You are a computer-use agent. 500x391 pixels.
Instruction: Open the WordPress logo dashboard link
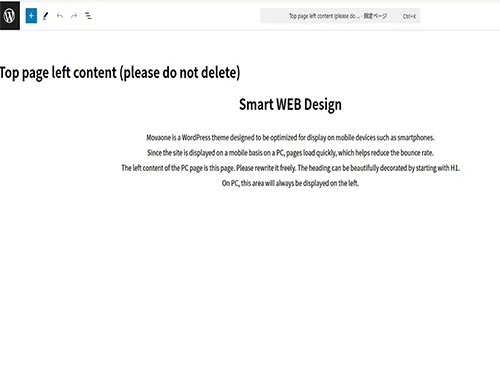click(10, 16)
